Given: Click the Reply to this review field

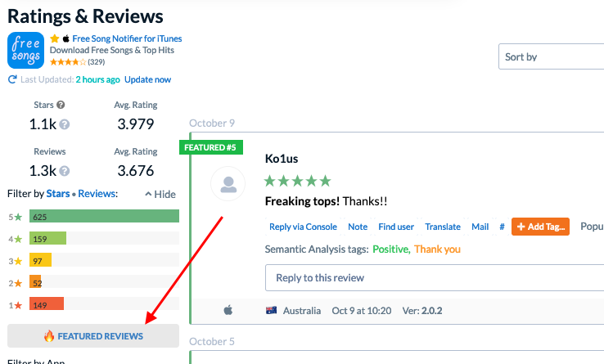Looking at the screenshot, I should tap(435, 278).
